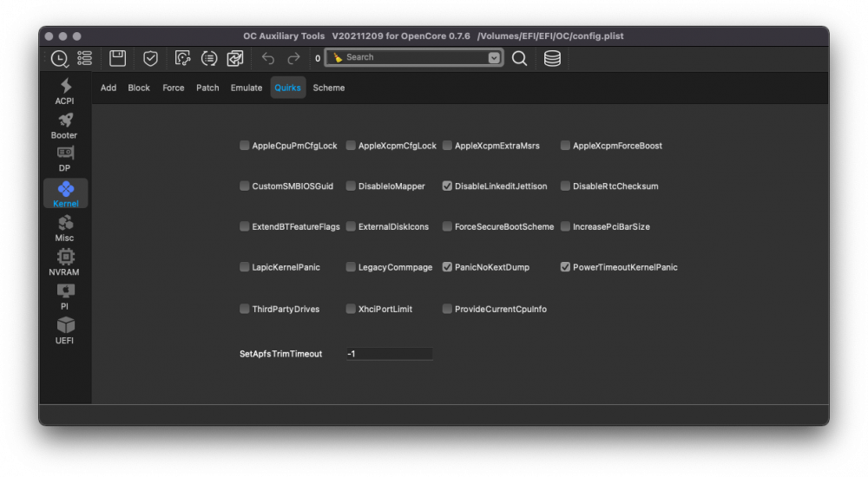This screenshot has width=868, height=477.
Task: Undo the last change
Action: (268, 58)
